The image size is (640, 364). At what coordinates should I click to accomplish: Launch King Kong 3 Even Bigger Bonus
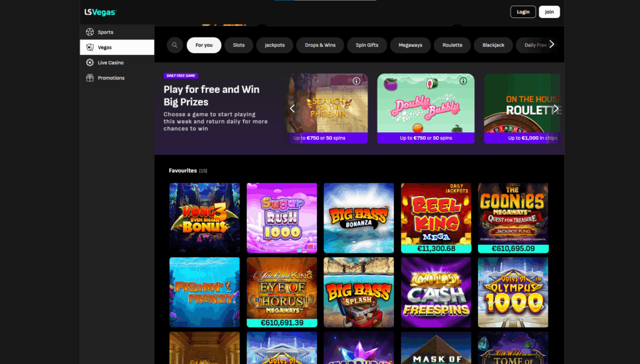click(x=204, y=218)
